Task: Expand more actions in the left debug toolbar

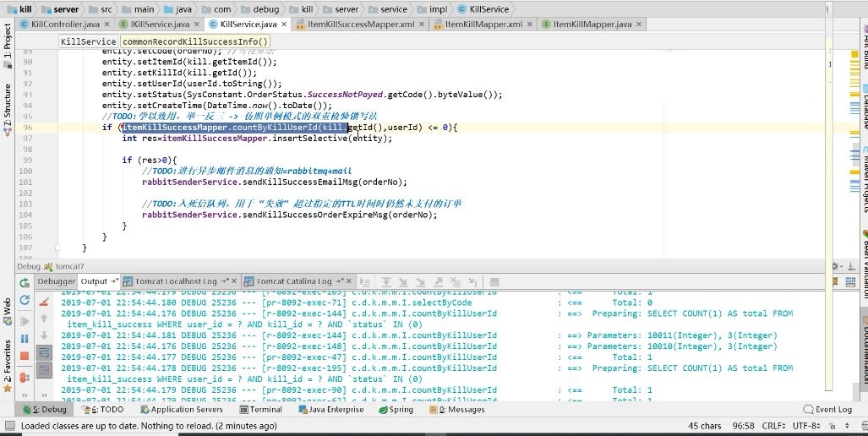Action: pyautogui.click(x=24, y=395)
